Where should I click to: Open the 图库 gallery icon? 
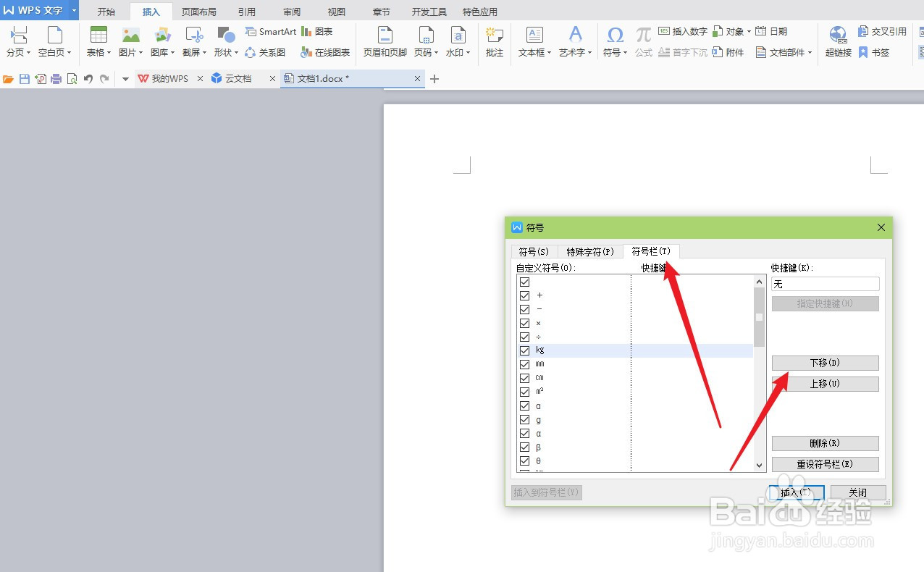point(163,35)
